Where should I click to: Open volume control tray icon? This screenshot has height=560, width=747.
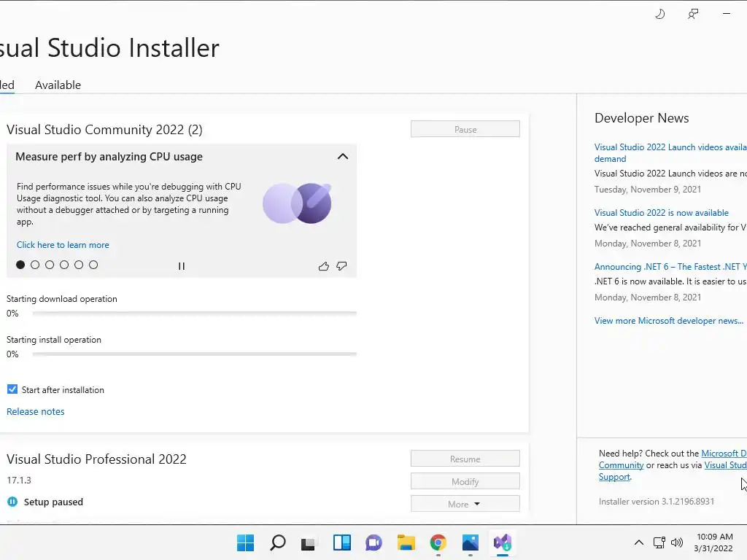tap(677, 542)
